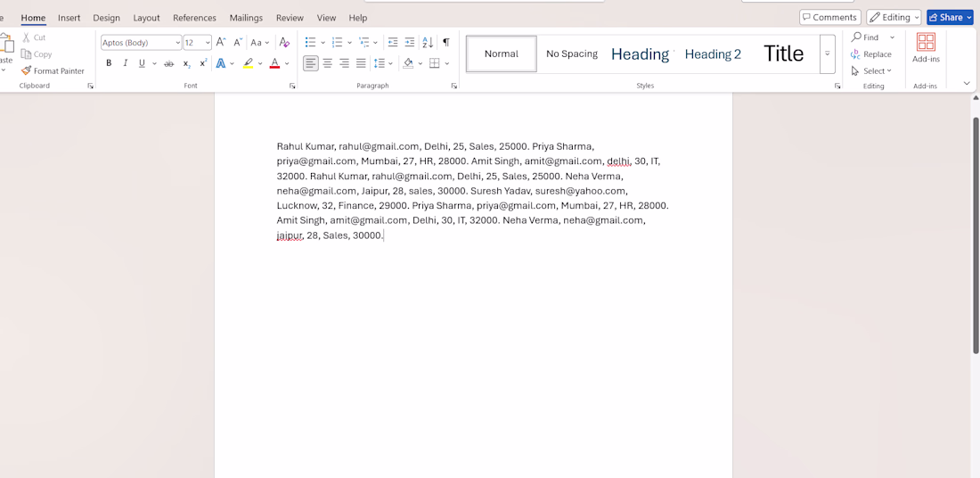980x478 pixels.
Task: Open the Mailings tab
Action: [246, 18]
